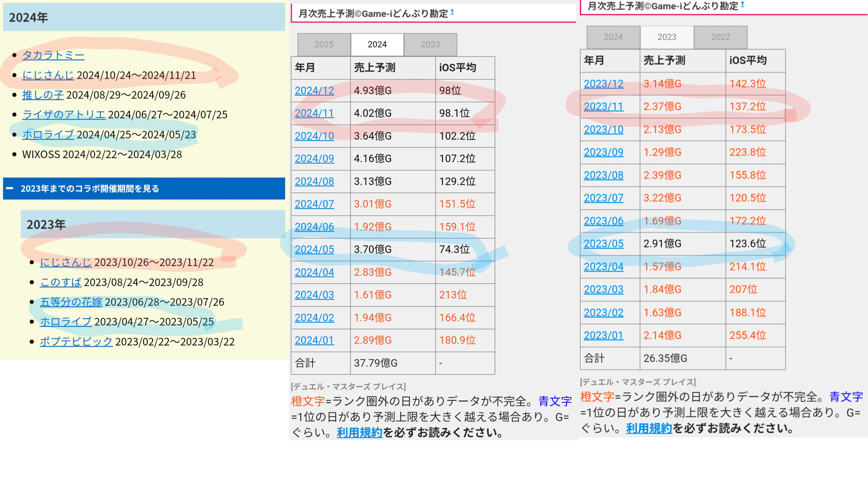Click the 4.93億G sales forecast cell
The height and width of the screenshot is (488, 868).
pyautogui.click(x=393, y=90)
